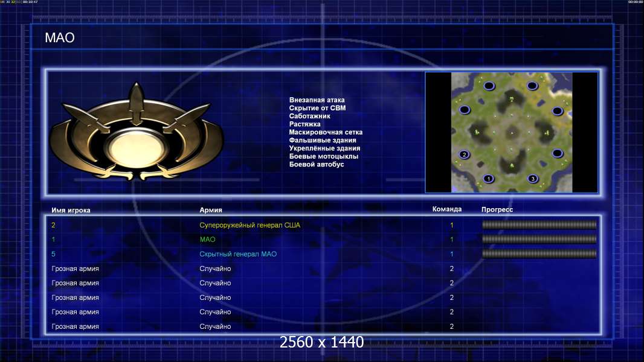Image resolution: width=644 pixels, height=362 pixels.
Task: Click the yellow player name 2
Action: click(53, 225)
